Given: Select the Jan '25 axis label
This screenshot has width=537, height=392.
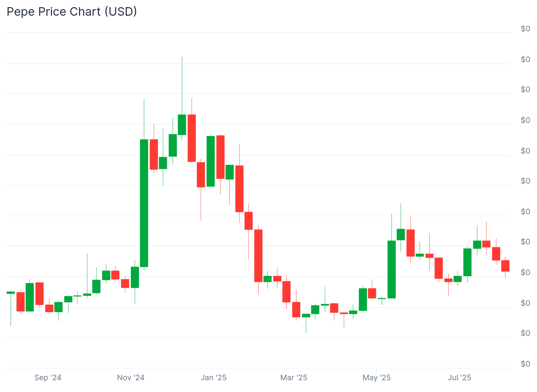Looking at the screenshot, I should (214, 378).
